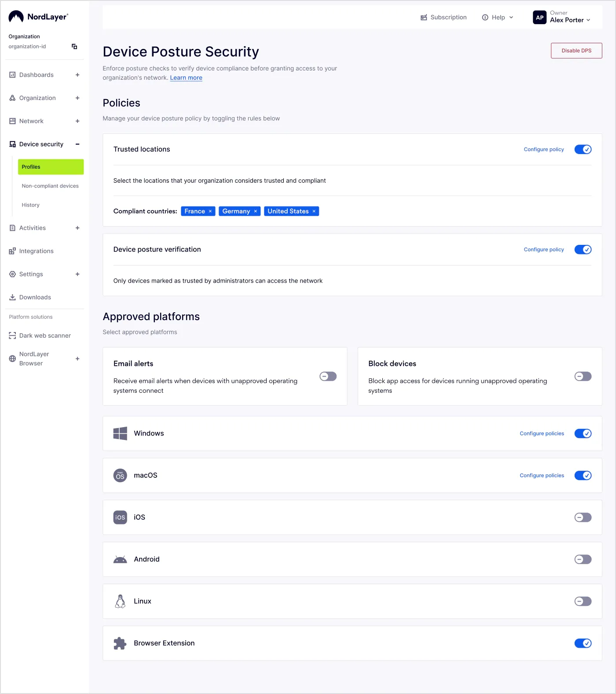The height and width of the screenshot is (694, 616).
Task: Follow the Learn more link
Action: (186, 78)
